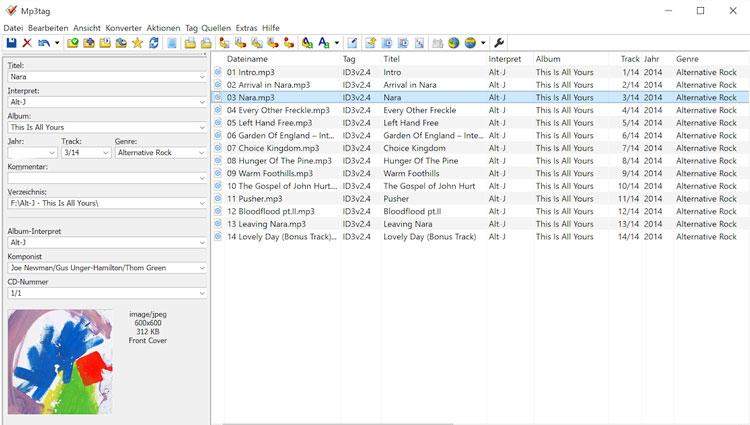This screenshot has height=425, width=750.
Task: Expand the Genre dropdown in tag panel
Action: coord(203,153)
